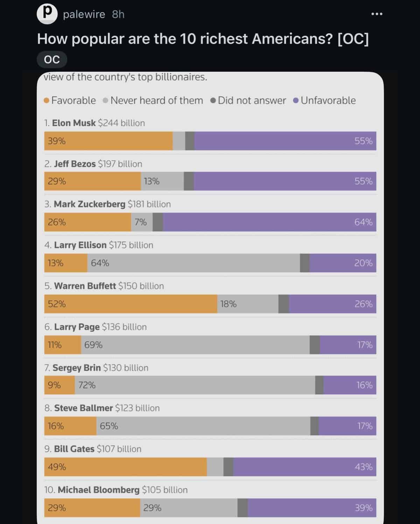Click the dark 'Did not answer' legend dot

(213, 101)
